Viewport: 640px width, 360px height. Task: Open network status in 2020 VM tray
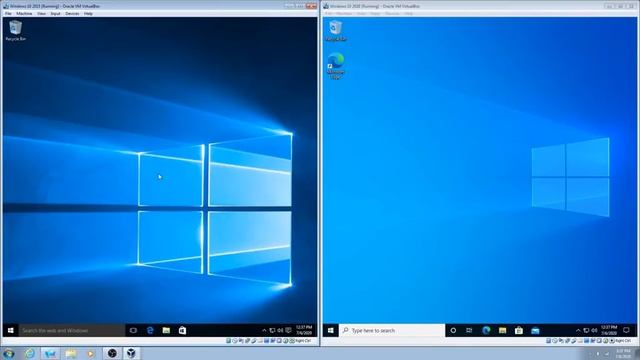pos(586,330)
